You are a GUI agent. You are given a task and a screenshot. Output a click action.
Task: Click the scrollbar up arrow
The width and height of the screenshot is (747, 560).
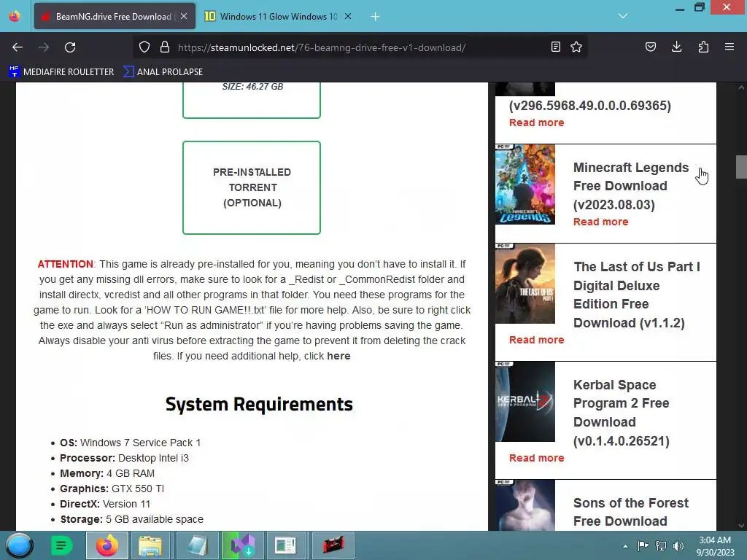[741, 87]
